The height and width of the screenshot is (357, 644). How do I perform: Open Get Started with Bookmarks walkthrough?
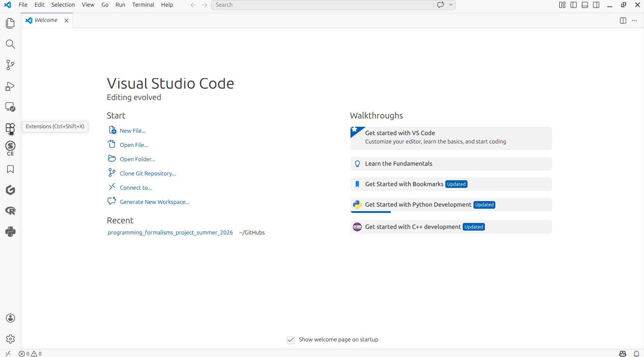[x=451, y=184]
